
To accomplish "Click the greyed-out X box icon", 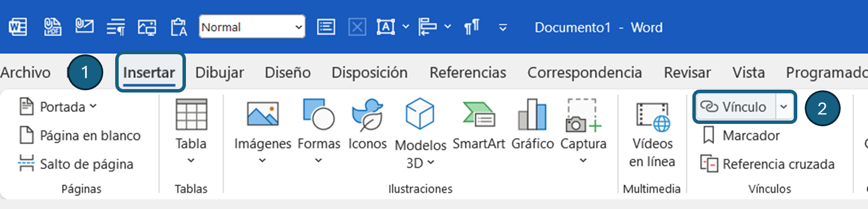I will tap(357, 27).
